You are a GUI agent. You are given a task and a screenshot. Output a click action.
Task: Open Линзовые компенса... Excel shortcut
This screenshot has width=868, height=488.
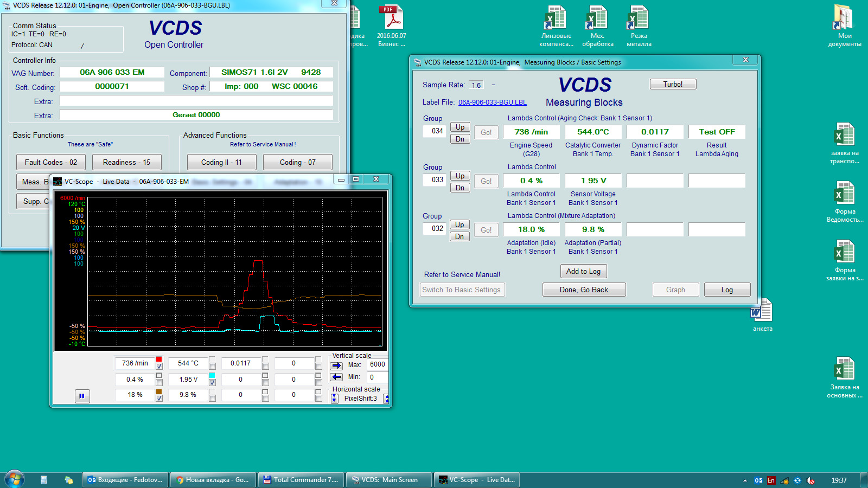[x=556, y=26]
